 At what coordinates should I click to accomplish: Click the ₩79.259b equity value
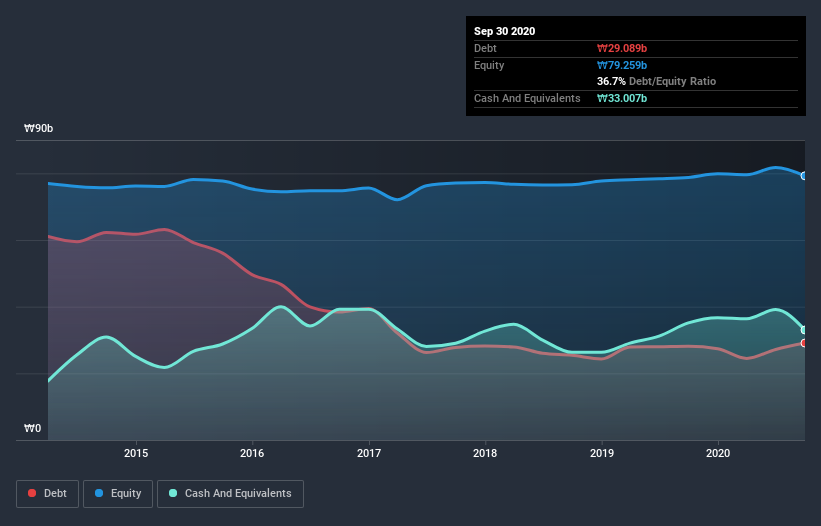(622, 65)
